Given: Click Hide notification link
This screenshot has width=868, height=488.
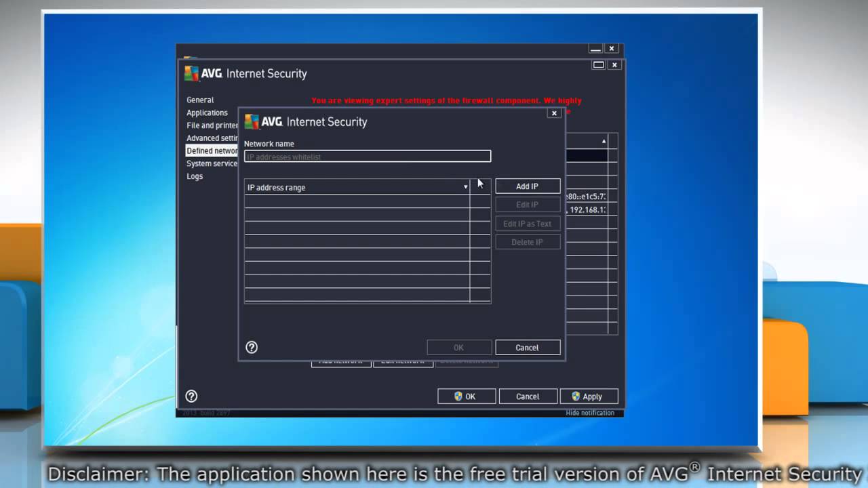Looking at the screenshot, I should (x=590, y=413).
